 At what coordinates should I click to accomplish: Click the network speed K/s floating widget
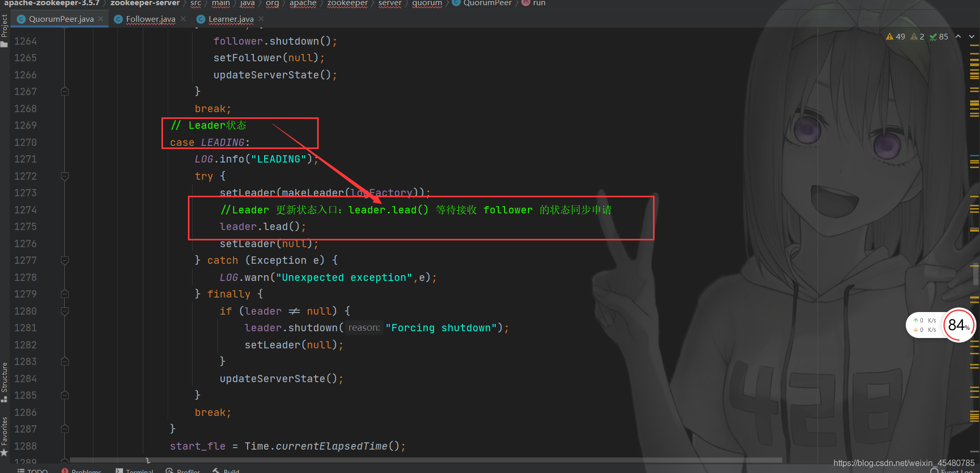point(924,325)
